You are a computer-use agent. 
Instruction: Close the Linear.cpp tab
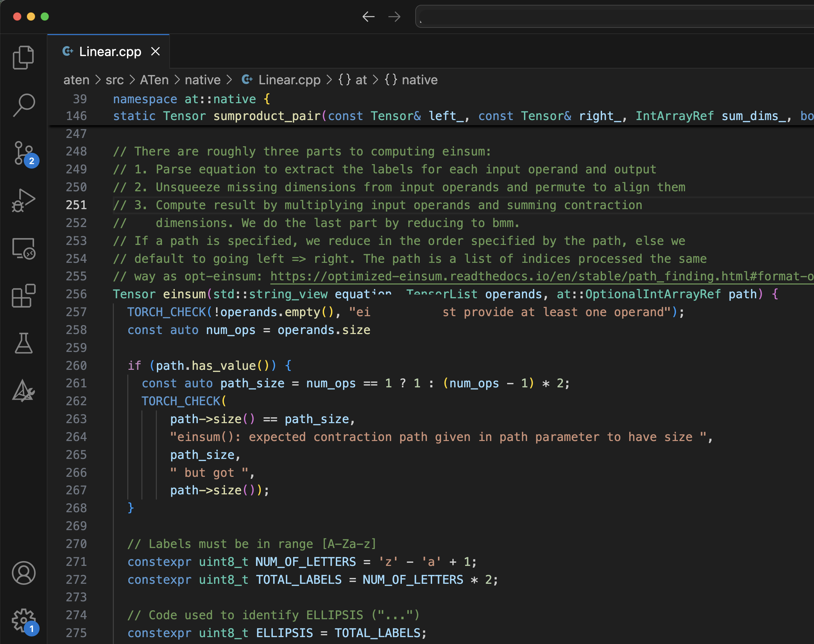[156, 51]
